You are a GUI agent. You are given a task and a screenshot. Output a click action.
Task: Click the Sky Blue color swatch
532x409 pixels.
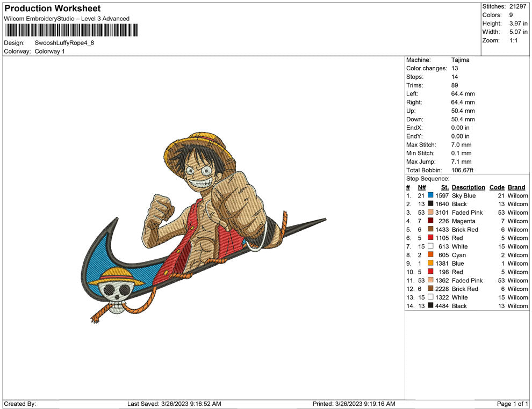[430, 195]
